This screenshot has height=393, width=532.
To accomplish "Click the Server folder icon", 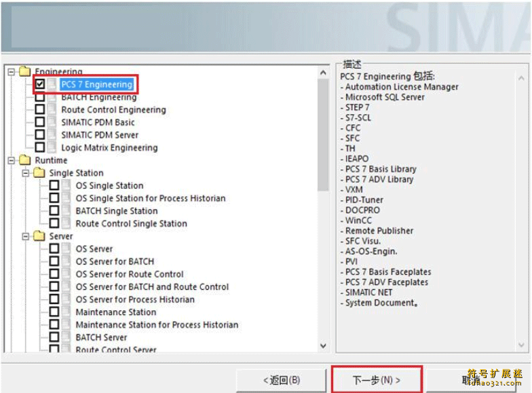I will (39, 236).
